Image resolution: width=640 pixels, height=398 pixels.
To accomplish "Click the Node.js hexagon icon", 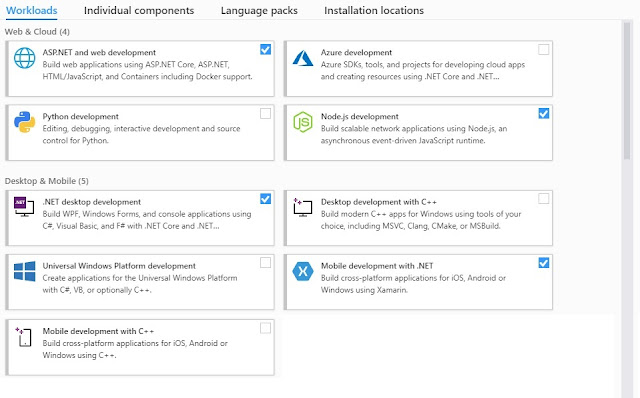I will (x=303, y=122).
